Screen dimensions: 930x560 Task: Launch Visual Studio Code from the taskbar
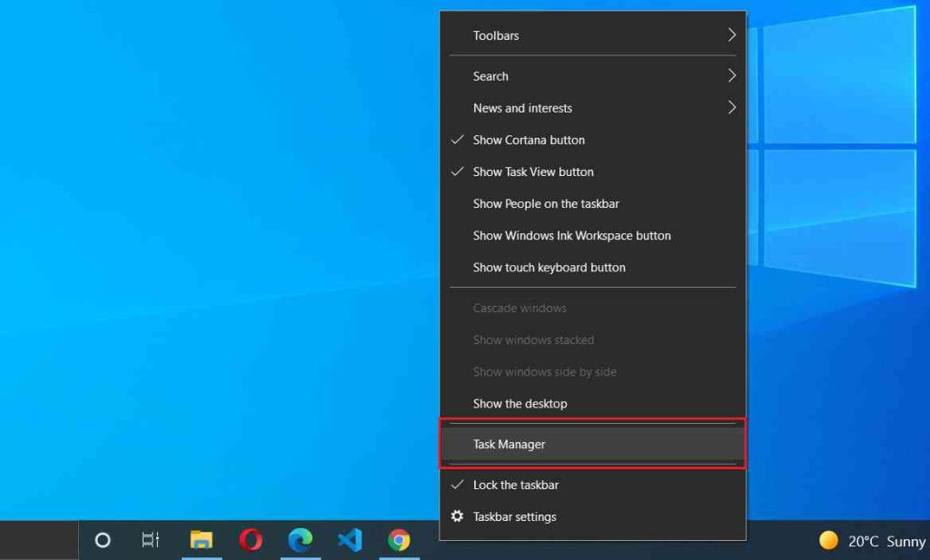point(350,540)
